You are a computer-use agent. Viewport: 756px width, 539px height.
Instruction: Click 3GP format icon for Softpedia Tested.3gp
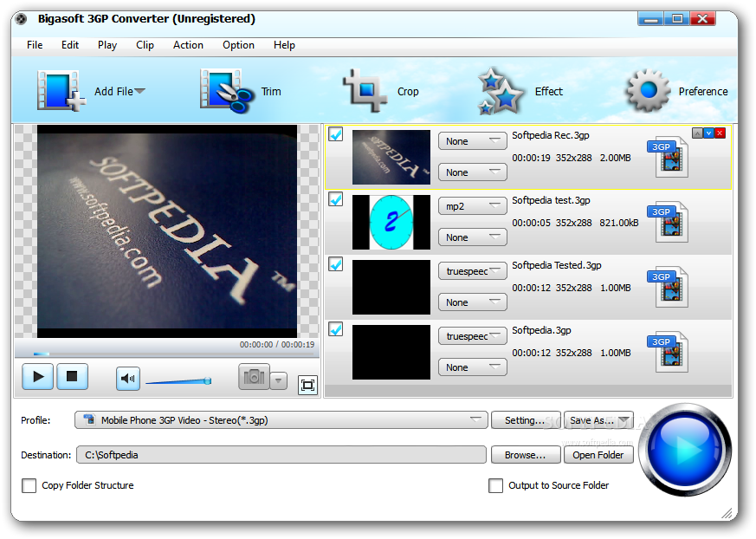(668, 287)
